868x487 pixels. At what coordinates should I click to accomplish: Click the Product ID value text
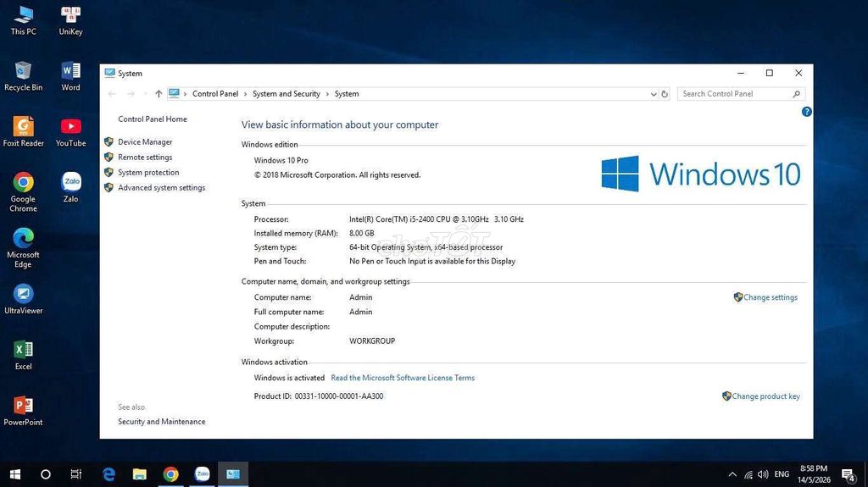pyautogui.click(x=339, y=396)
